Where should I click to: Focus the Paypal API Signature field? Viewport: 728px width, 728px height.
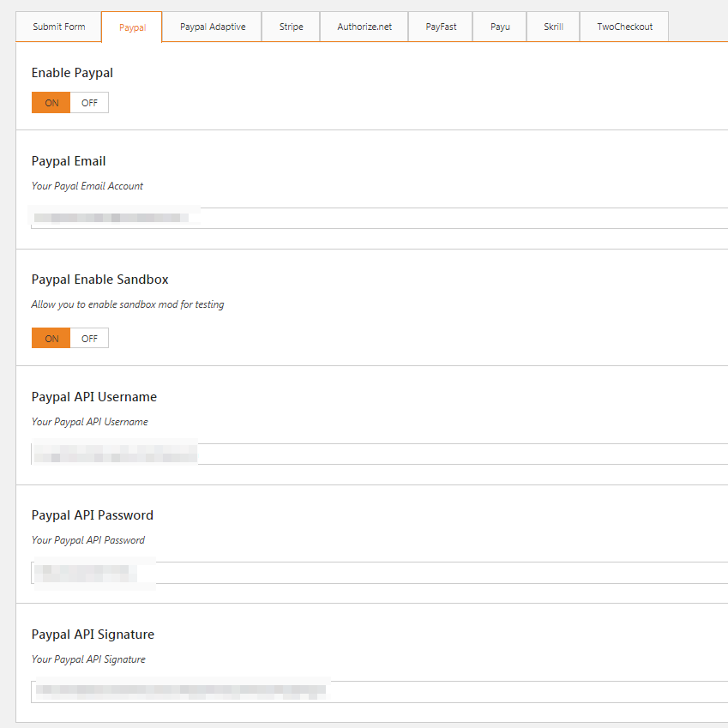(x=379, y=692)
